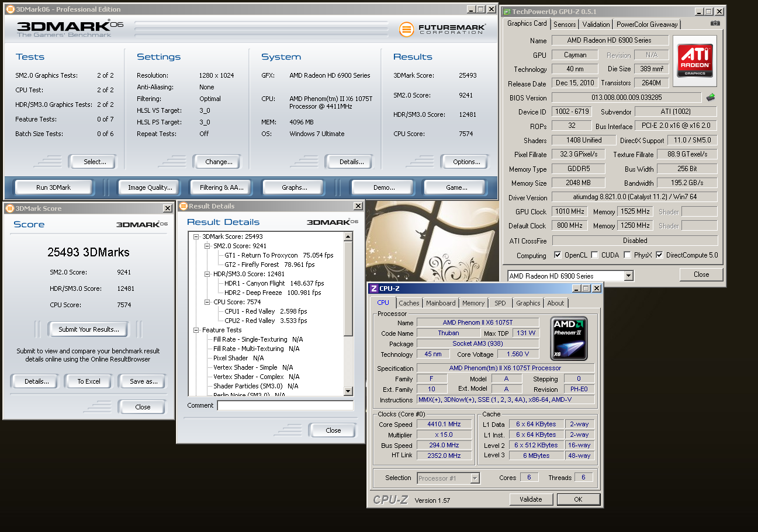Switch to the Validation tab in GPU-Z

[596, 25]
